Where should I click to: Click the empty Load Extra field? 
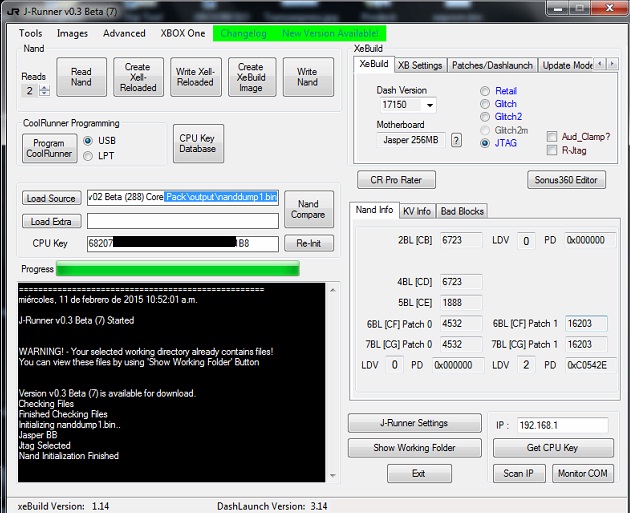click(182, 221)
